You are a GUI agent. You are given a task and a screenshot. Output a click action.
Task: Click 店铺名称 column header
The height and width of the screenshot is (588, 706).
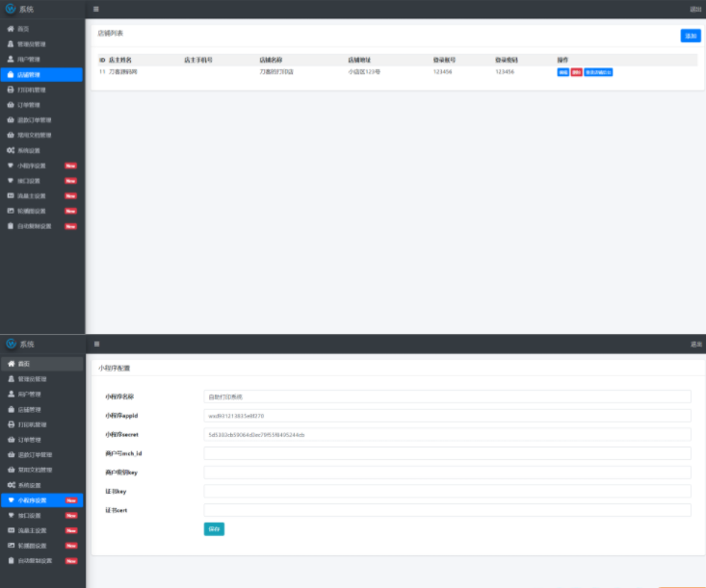(x=271, y=60)
